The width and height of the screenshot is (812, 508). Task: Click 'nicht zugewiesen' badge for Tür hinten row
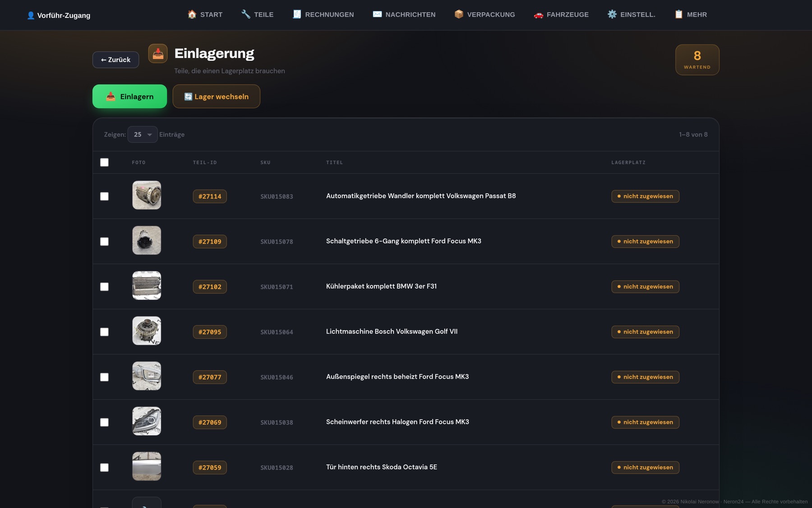pos(645,467)
